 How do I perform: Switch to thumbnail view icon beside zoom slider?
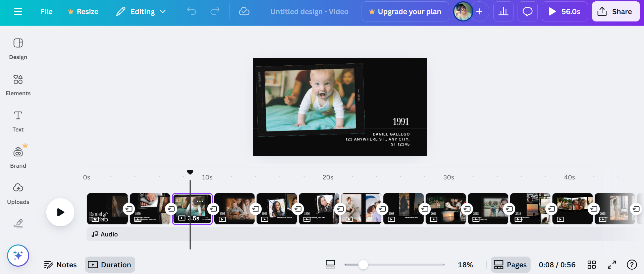(x=330, y=265)
